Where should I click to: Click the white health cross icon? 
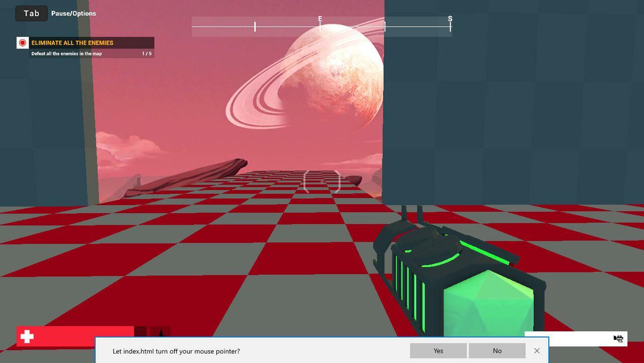click(x=27, y=337)
